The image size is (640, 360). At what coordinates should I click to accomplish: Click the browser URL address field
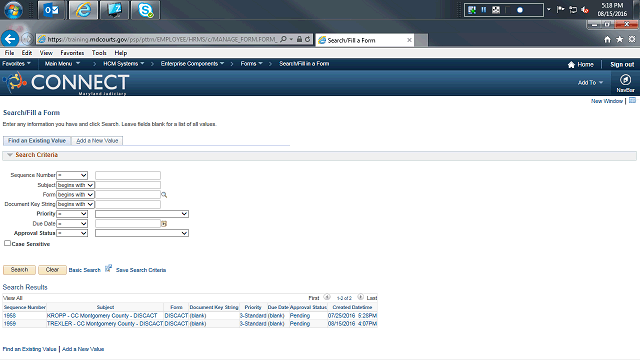[162, 39]
